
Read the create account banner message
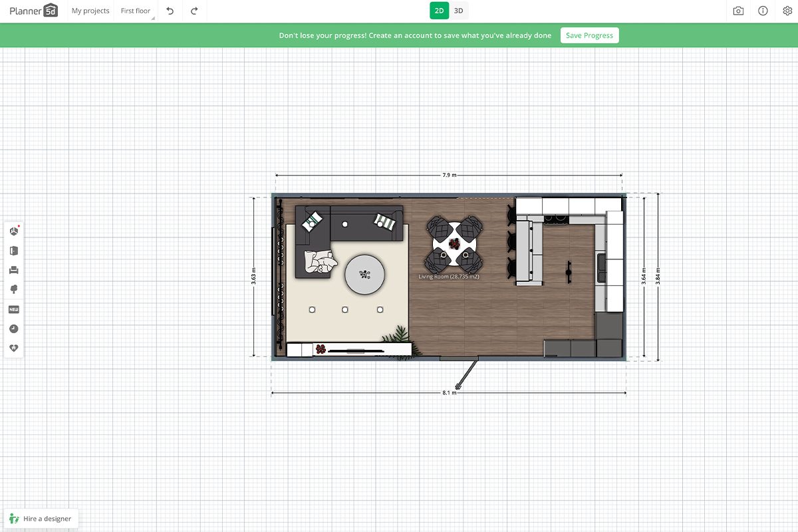click(x=415, y=35)
